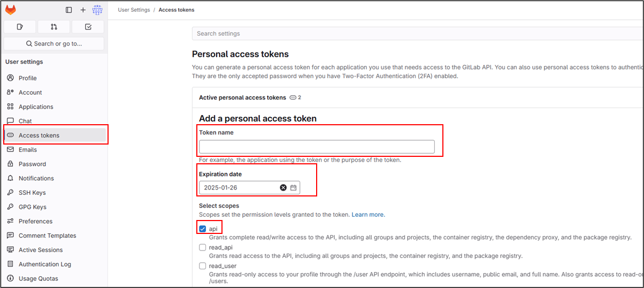Toggle the sidebar collapse icon
Image resolution: width=644 pixels, height=288 pixels.
68,10
